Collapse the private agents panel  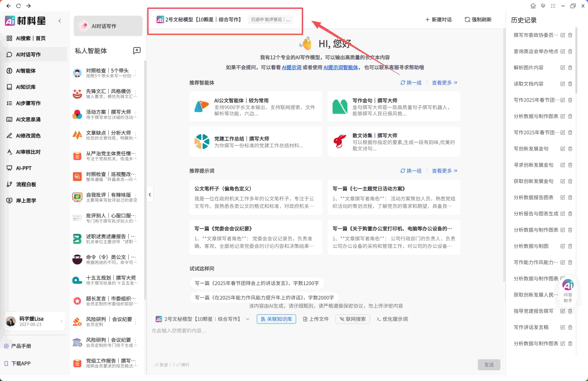point(150,195)
